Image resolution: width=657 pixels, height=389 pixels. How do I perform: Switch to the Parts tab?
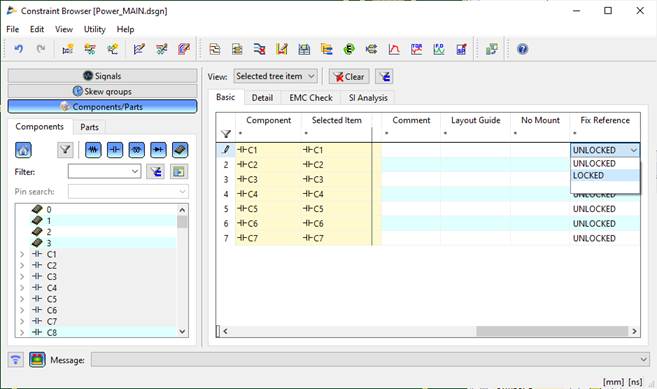tap(89, 127)
